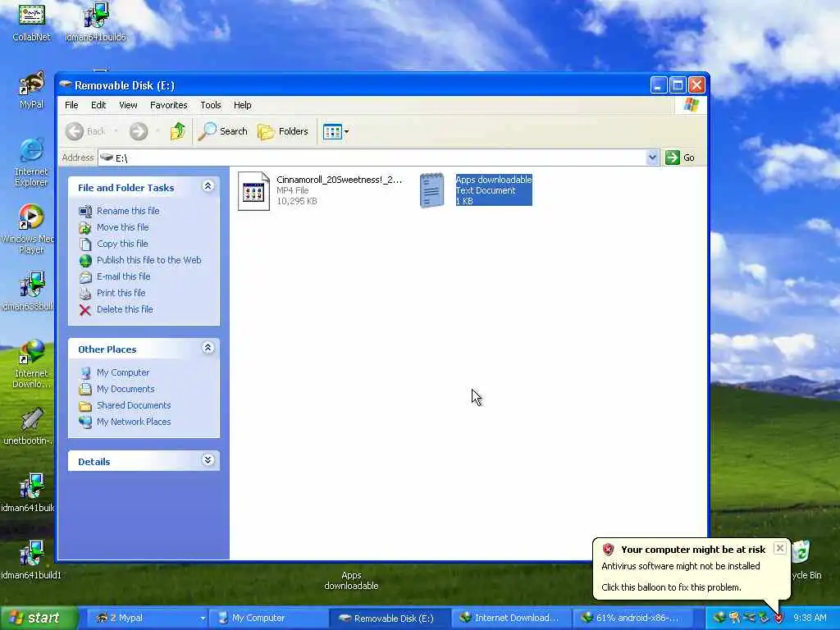The image size is (840, 630).
Task: Click the antivirus risk balloon message
Action: 680,566
